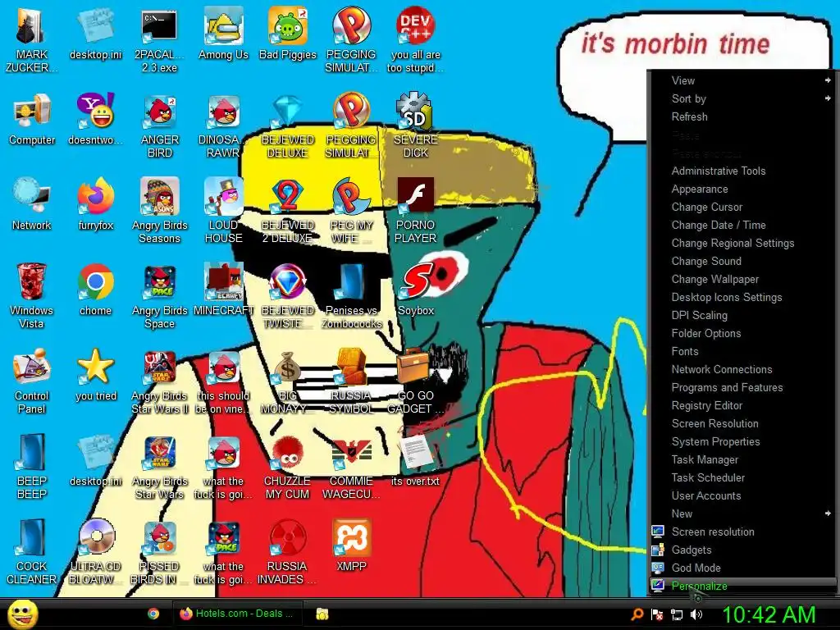The height and width of the screenshot is (630, 840).
Task: Open the PISSED BIRDS IN... icon
Action: 160,552
